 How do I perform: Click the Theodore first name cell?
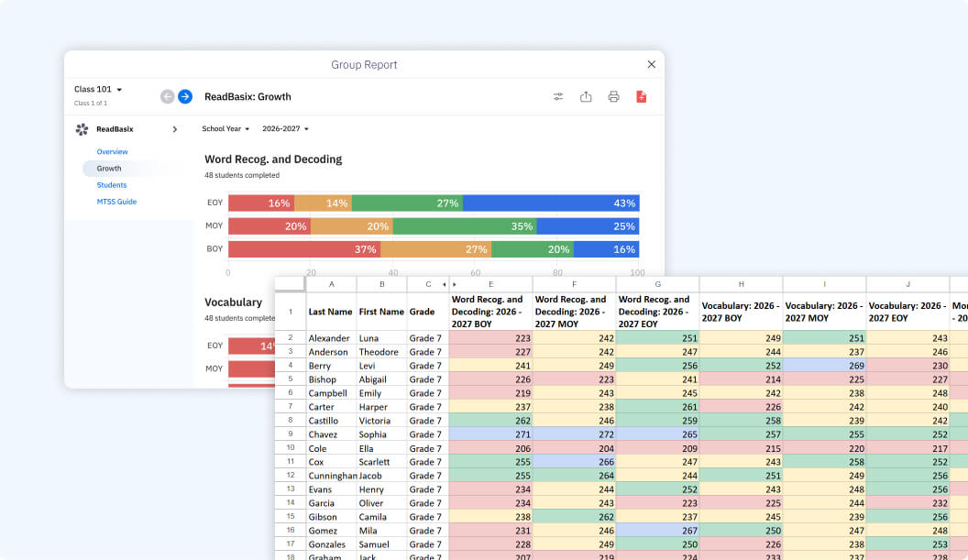(x=381, y=352)
